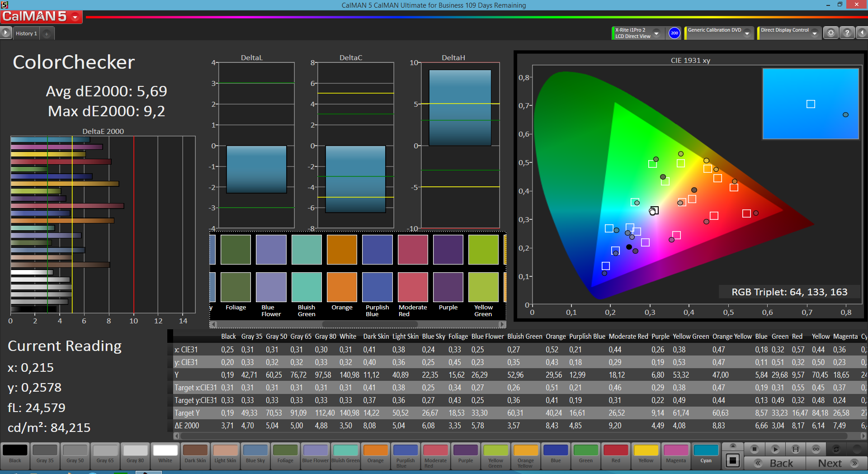Go to the next page with Next
Viewport: 868px width, 474px height.
click(836, 463)
